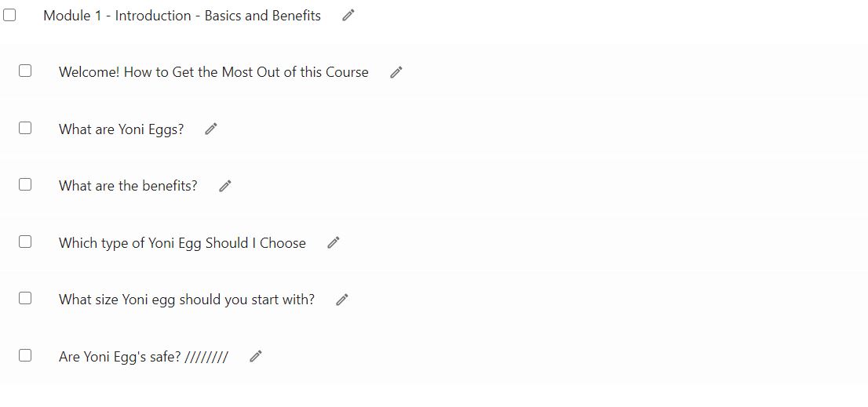
Task: Edit the 'Are Yoni Egg's safe?' lesson title
Action: coord(256,357)
